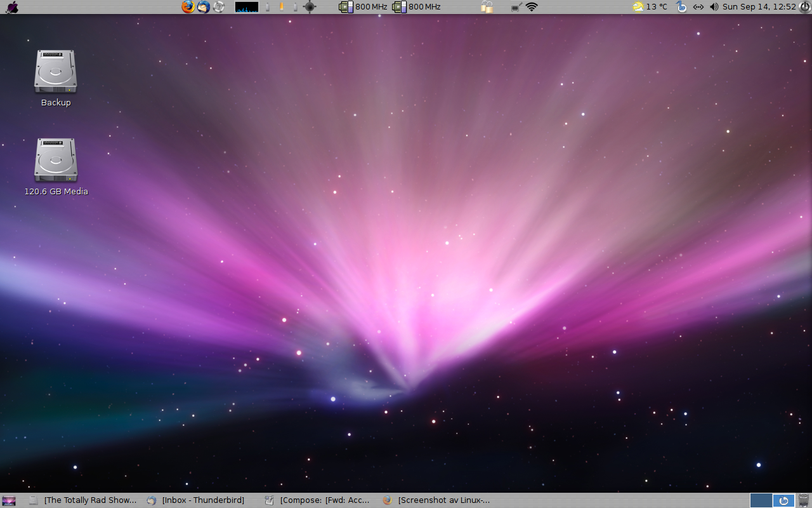Click the black crosshair applet icon
Screen dimensions: 812x508
[310, 7]
